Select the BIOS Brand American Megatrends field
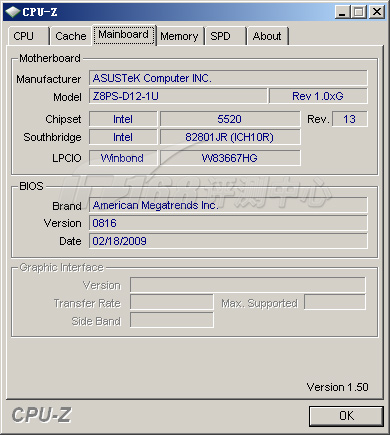This screenshot has height=435, width=390. point(228,205)
